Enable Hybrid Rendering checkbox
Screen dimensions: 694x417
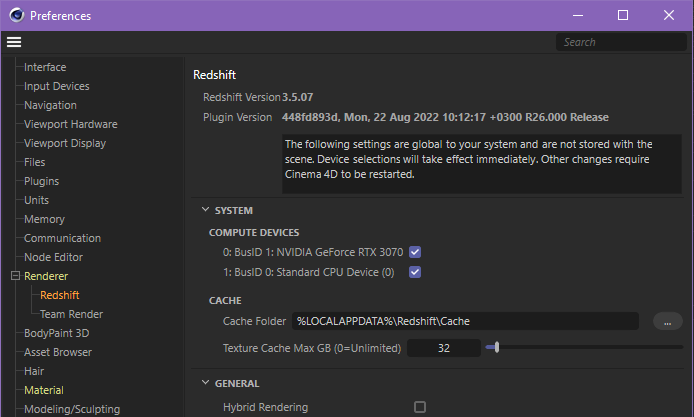click(x=420, y=407)
